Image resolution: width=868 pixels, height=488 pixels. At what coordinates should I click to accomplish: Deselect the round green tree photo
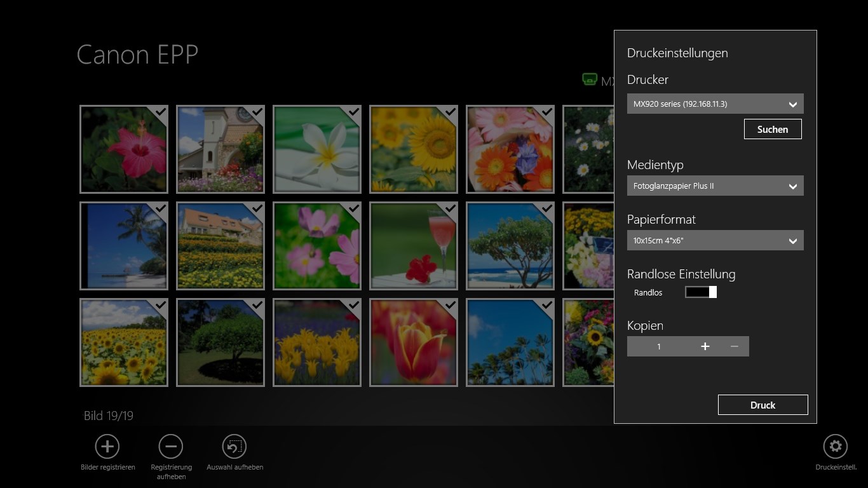220,342
